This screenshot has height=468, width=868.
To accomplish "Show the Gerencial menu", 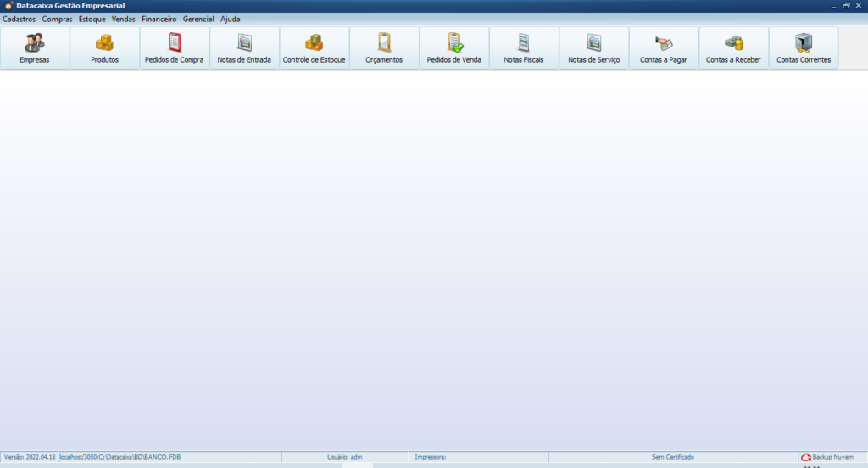I will pyautogui.click(x=198, y=19).
